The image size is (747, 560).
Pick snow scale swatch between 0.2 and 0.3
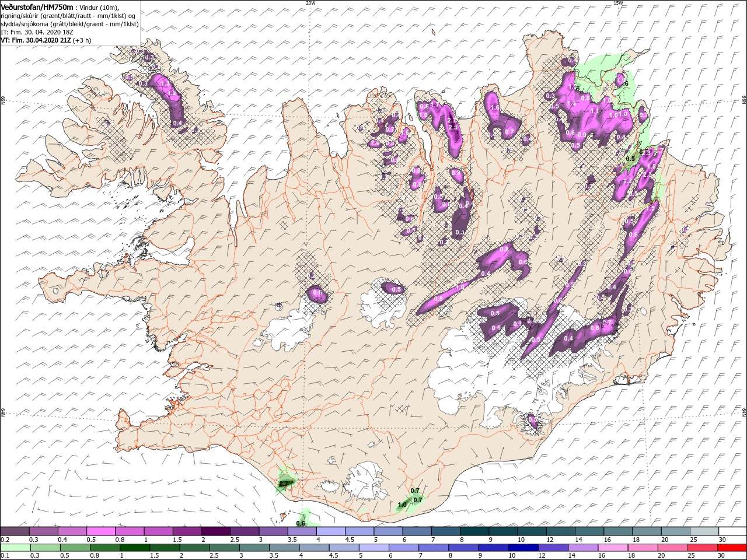(x=15, y=531)
